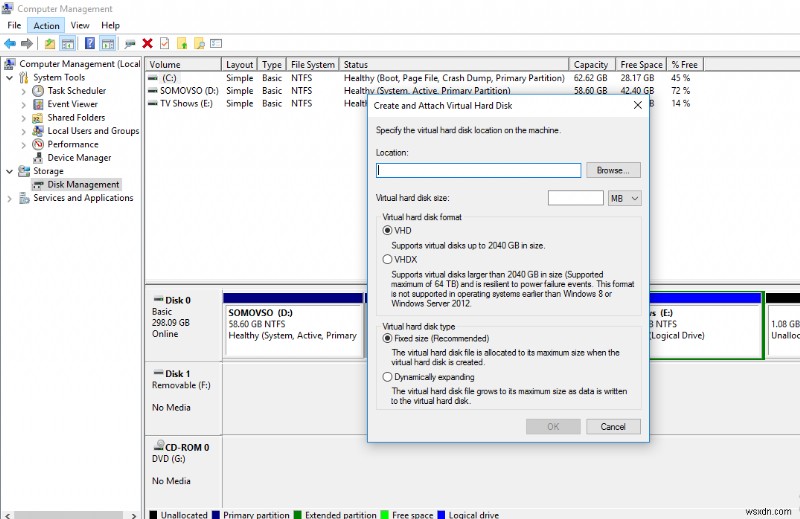Click the Local Users and Groups icon

tap(38, 131)
